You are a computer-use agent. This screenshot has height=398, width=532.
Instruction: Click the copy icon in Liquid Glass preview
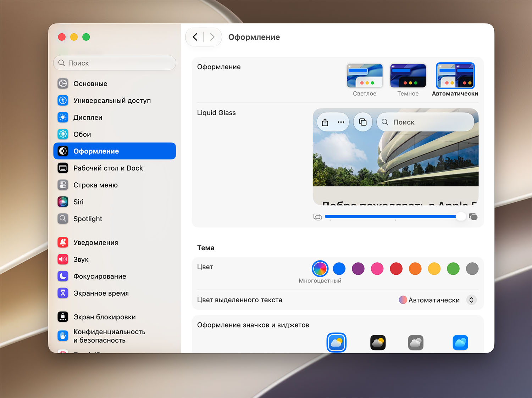[x=363, y=122]
